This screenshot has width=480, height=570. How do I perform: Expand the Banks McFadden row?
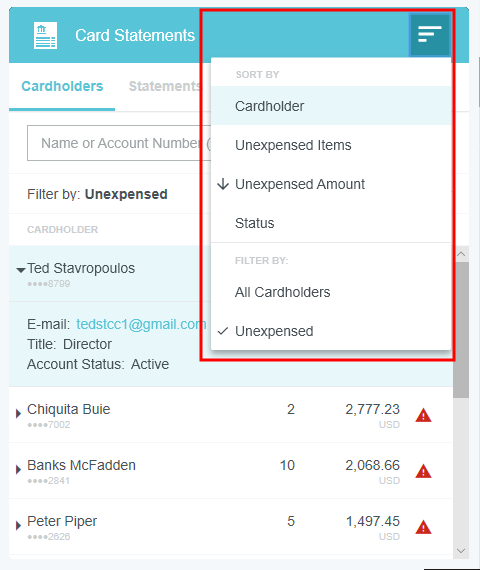pos(18,469)
